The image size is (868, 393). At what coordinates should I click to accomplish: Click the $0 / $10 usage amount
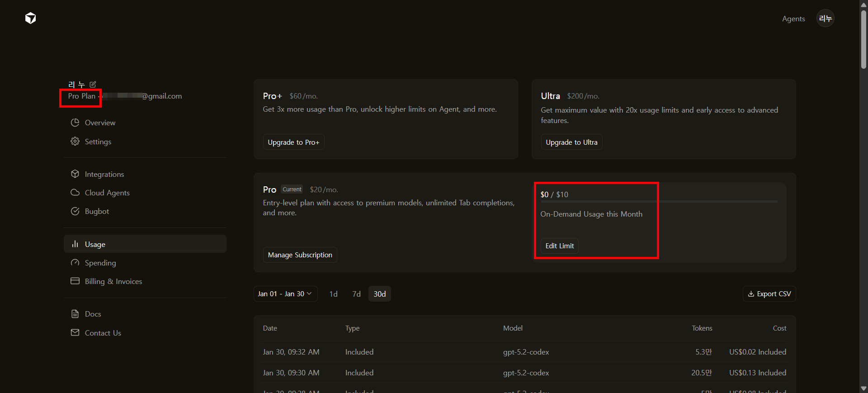tap(554, 194)
